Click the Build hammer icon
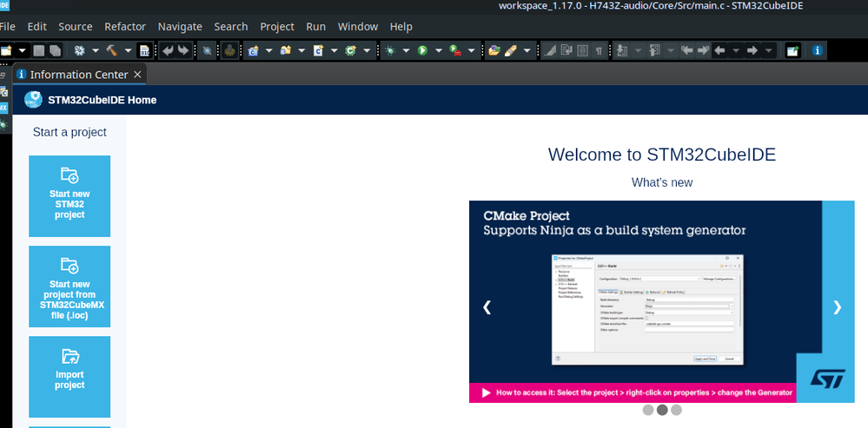 [112, 51]
